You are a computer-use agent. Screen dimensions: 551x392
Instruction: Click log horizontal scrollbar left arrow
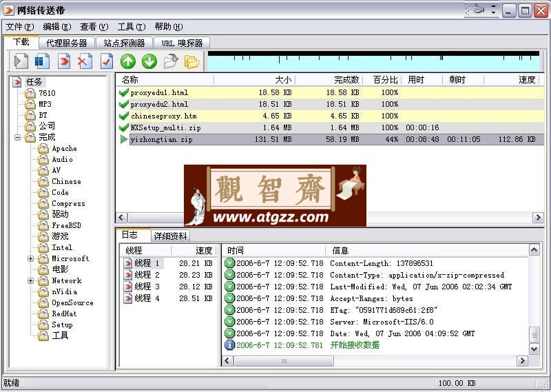pos(228,361)
